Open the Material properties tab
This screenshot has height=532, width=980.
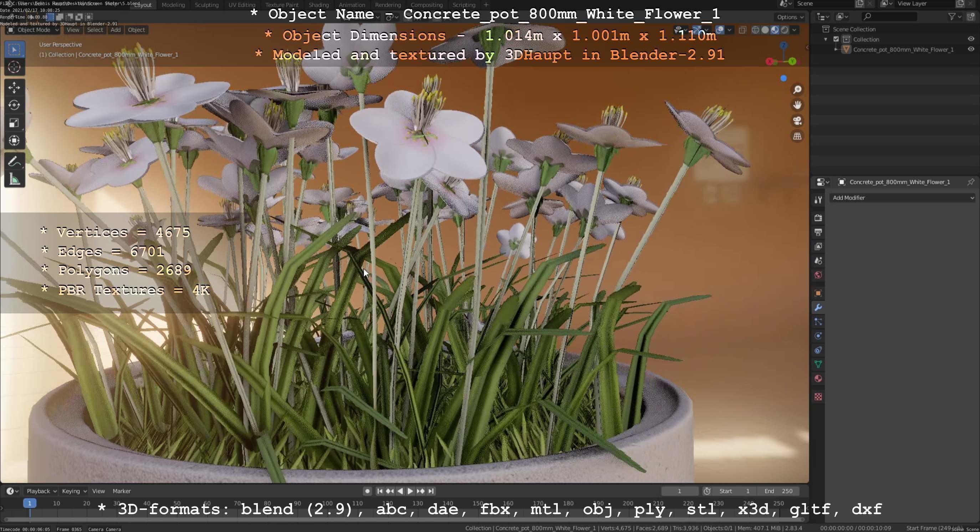(x=818, y=379)
